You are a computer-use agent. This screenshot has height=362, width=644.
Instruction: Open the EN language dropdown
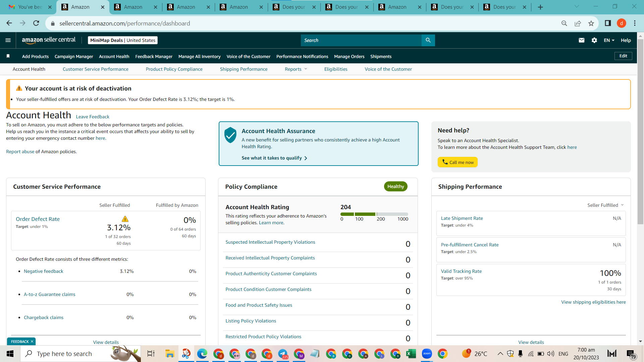pyautogui.click(x=609, y=40)
